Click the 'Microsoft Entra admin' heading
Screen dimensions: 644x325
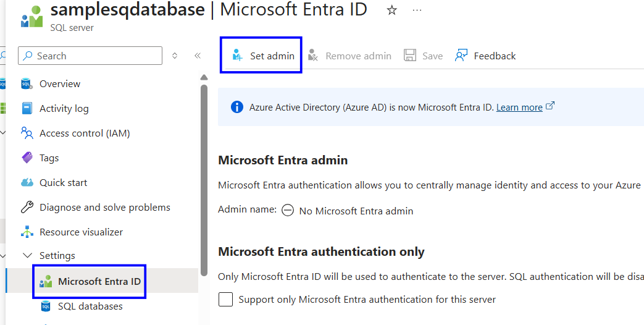point(283,160)
